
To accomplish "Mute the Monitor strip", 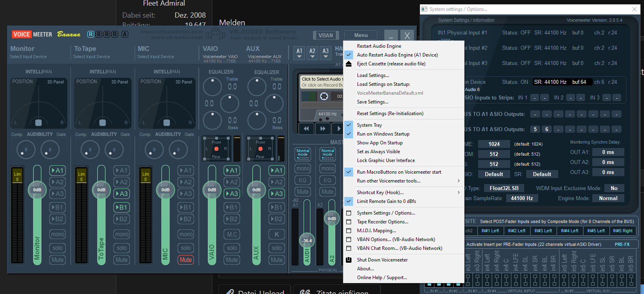I will coord(57,260).
